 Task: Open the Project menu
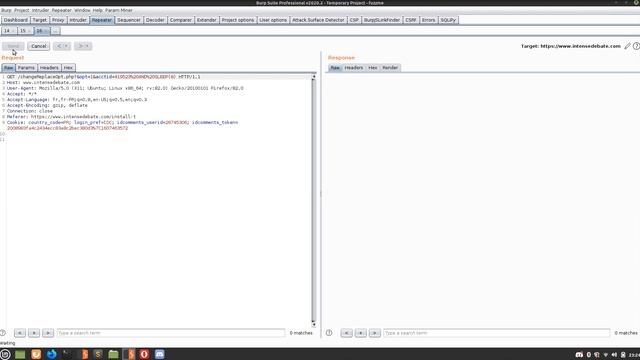pos(22,10)
